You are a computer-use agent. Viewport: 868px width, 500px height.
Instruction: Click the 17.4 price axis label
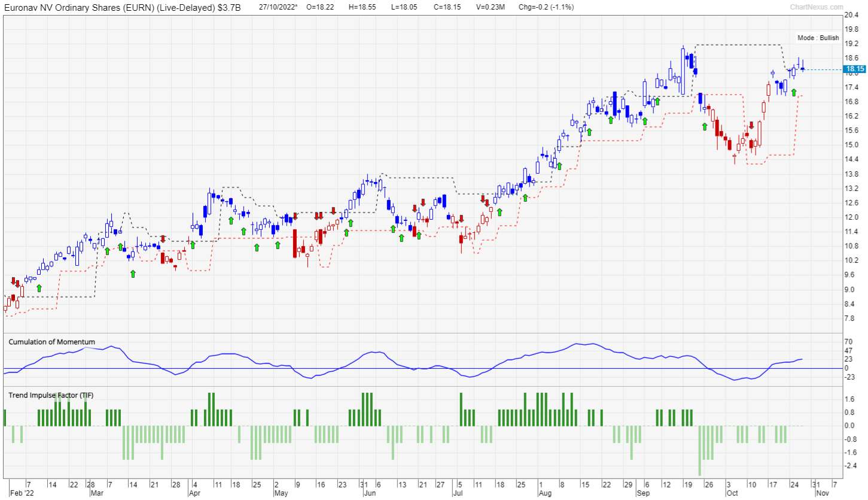[x=851, y=87]
